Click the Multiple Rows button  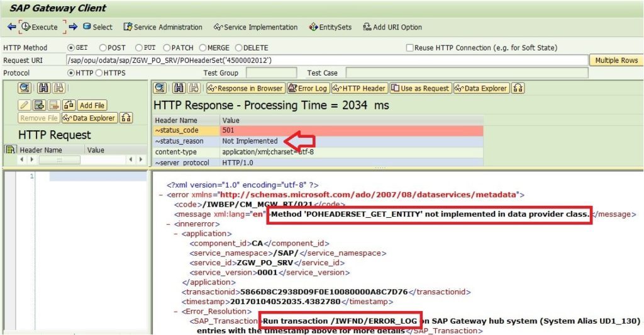coord(616,60)
